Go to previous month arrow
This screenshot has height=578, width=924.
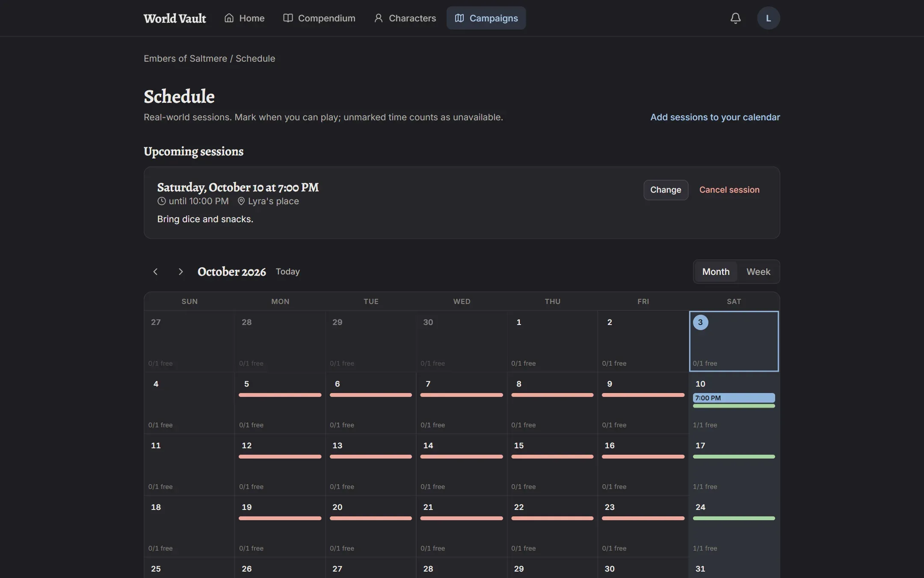point(156,271)
